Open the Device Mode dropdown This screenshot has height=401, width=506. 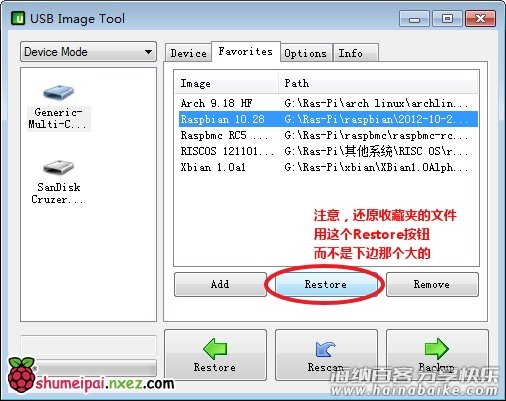(x=88, y=52)
